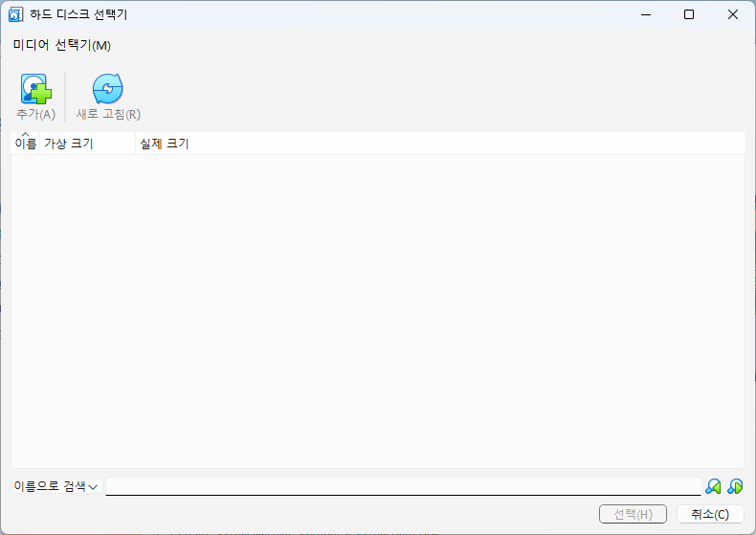Maximize the 하드 디스크 선택기 window
The width and height of the screenshot is (756, 535).
[x=688, y=14]
